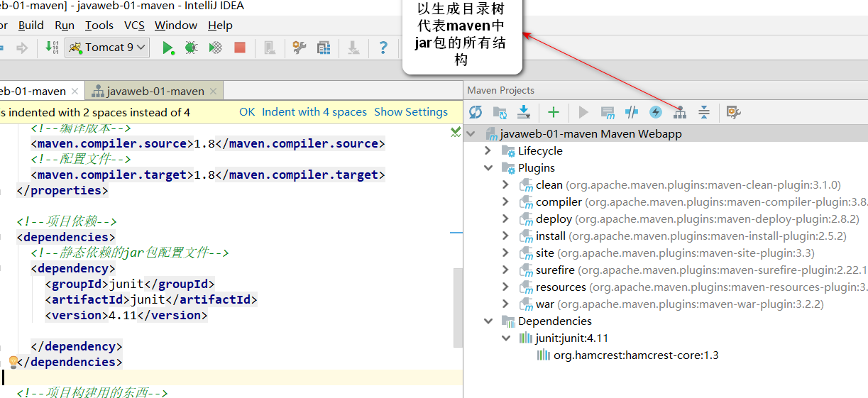
Task: Stop the running process (red square)
Action: point(240,48)
